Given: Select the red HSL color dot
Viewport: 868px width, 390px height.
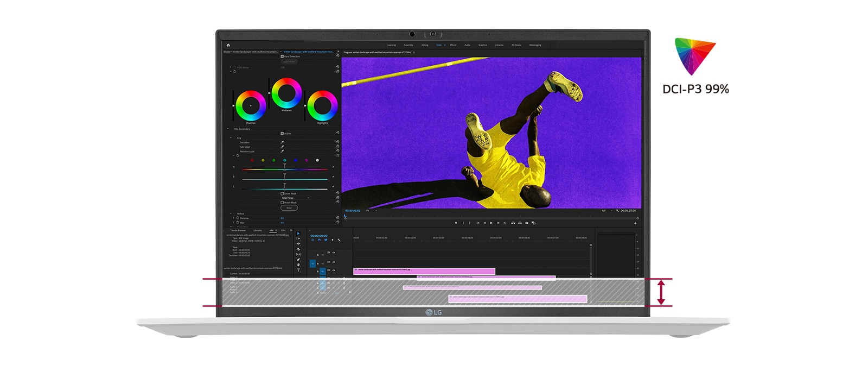Looking at the screenshot, I should click(252, 160).
